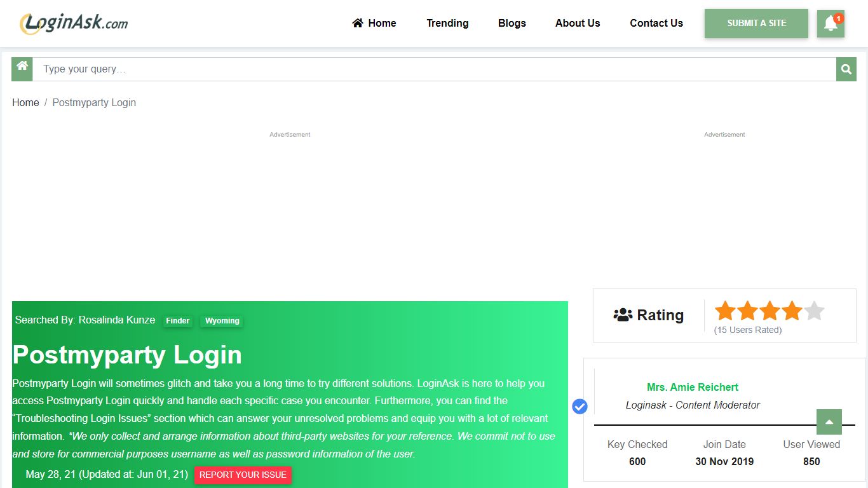Click the REPORT YOUR ISSUE button

[243, 475]
